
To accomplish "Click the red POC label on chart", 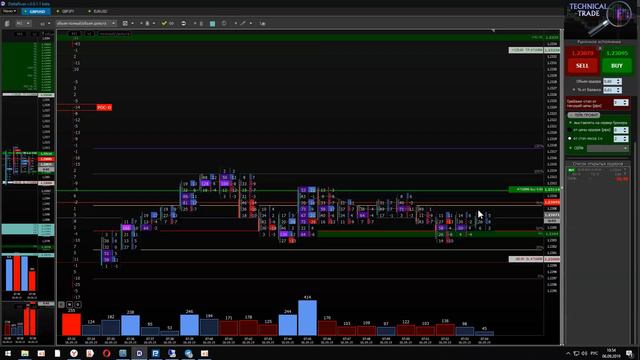I will pos(104,107).
